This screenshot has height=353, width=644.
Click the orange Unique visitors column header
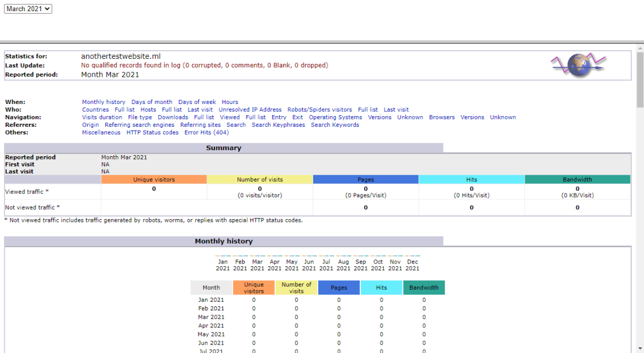pyautogui.click(x=153, y=179)
